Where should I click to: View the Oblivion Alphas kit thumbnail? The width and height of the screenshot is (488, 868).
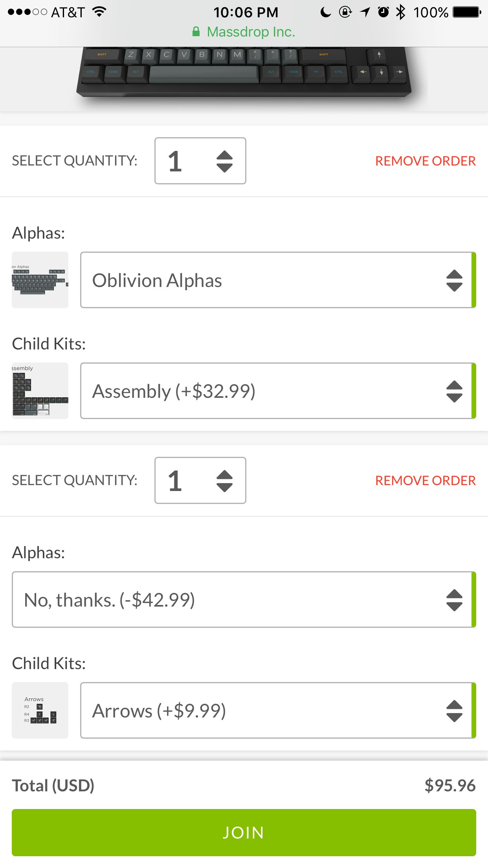tap(40, 280)
